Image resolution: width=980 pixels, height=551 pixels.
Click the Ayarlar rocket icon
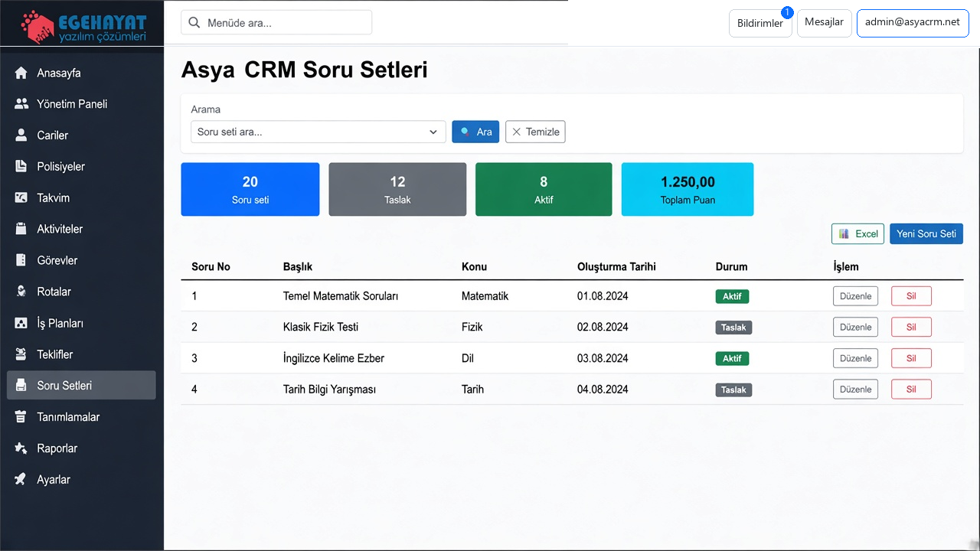pos(21,480)
